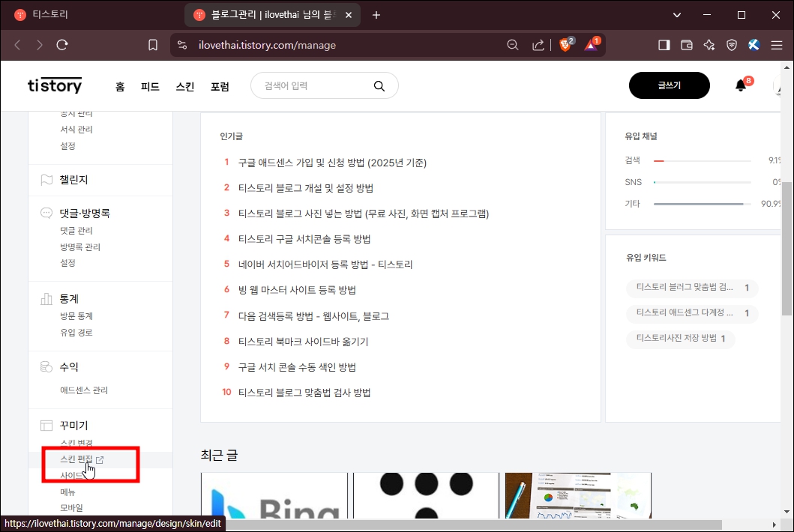Launch Brave Leo AI star icon

point(709,44)
